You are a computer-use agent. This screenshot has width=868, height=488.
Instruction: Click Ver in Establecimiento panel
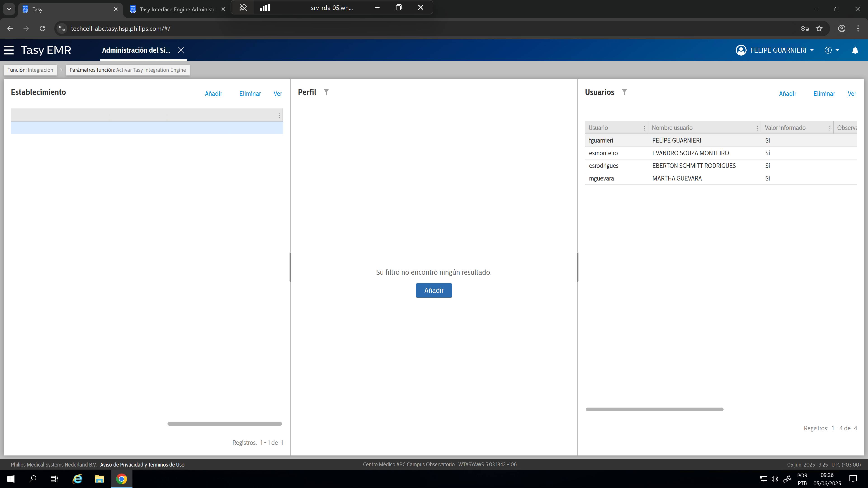(x=278, y=94)
